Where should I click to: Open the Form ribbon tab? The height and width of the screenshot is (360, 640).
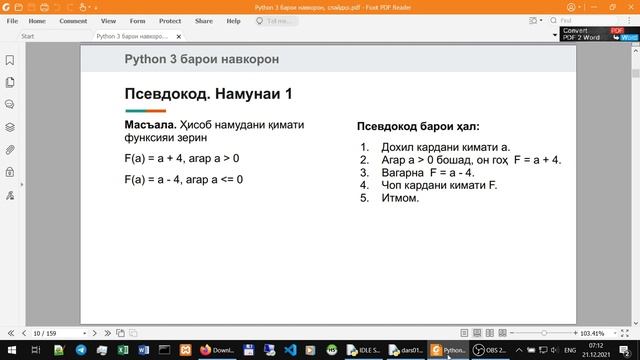pyautogui.click(x=138, y=21)
